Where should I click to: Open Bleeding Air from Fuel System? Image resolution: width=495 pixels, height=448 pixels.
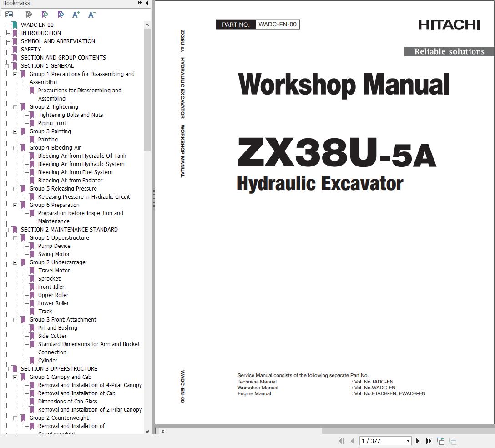tap(75, 172)
